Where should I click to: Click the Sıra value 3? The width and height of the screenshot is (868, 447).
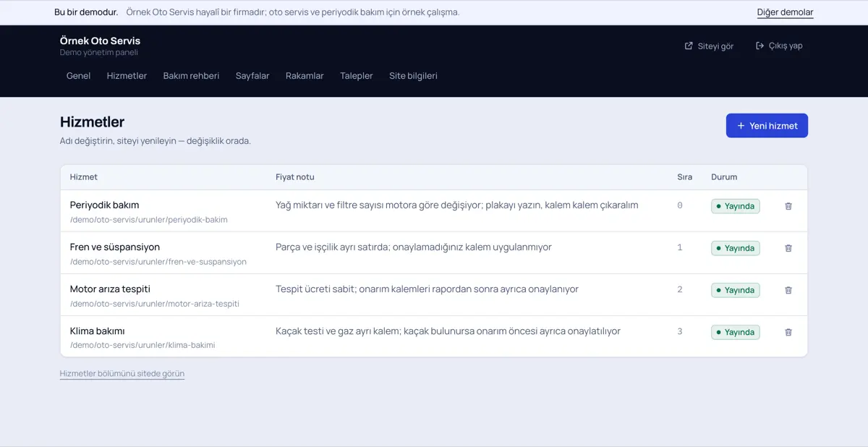680,331
